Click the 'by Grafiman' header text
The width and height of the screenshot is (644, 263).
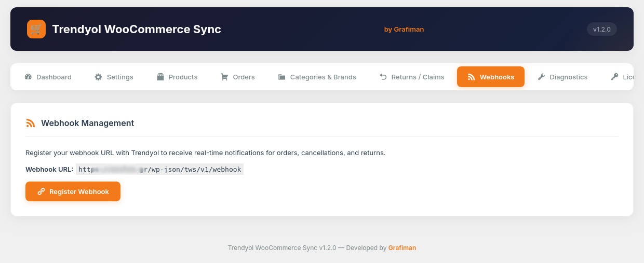pyautogui.click(x=404, y=30)
